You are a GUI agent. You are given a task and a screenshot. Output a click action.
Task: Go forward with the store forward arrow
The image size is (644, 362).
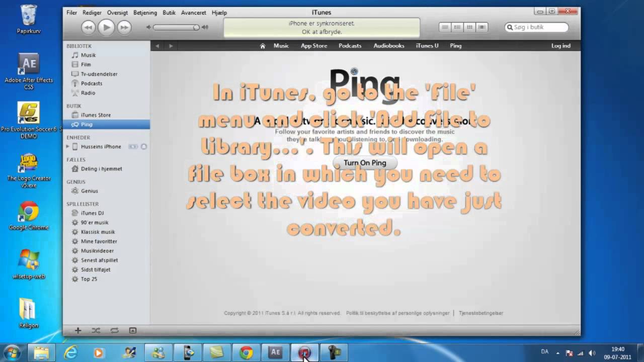(171, 46)
